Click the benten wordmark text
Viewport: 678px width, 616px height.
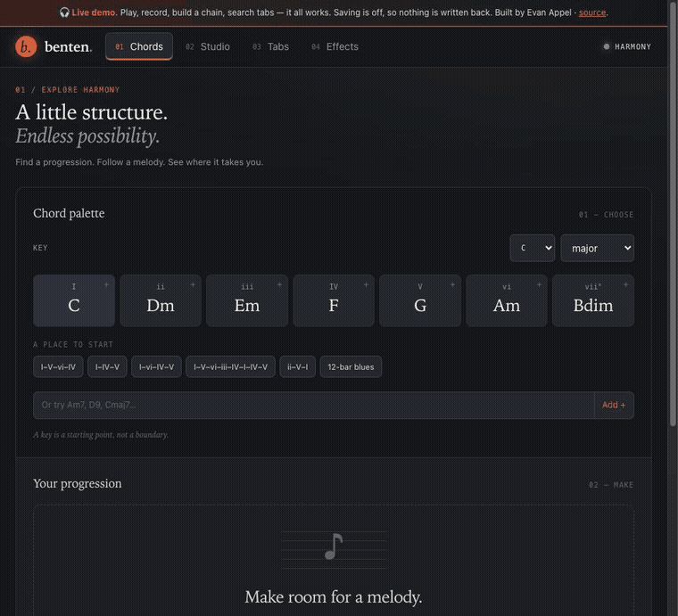69,46
